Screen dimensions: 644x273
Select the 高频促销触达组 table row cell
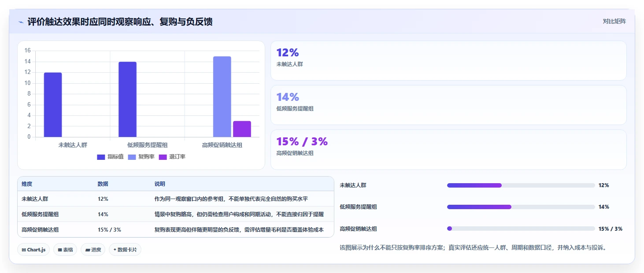[40, 229]
